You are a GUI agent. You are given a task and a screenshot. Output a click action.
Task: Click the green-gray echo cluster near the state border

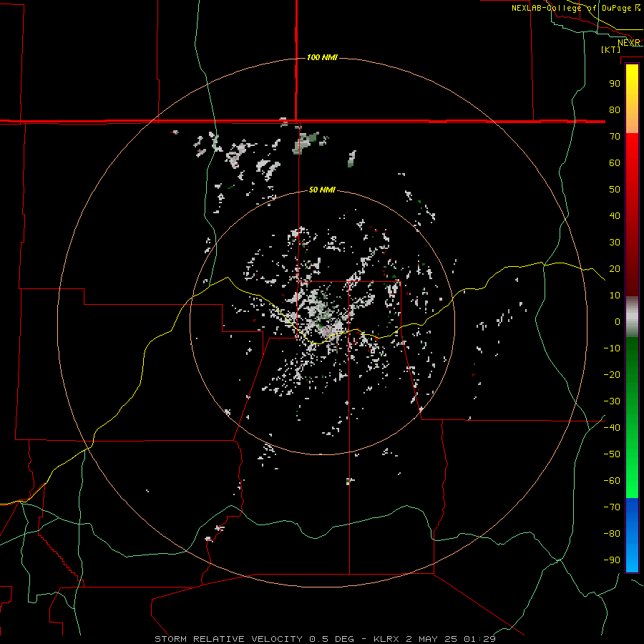(x=306, y=142)
